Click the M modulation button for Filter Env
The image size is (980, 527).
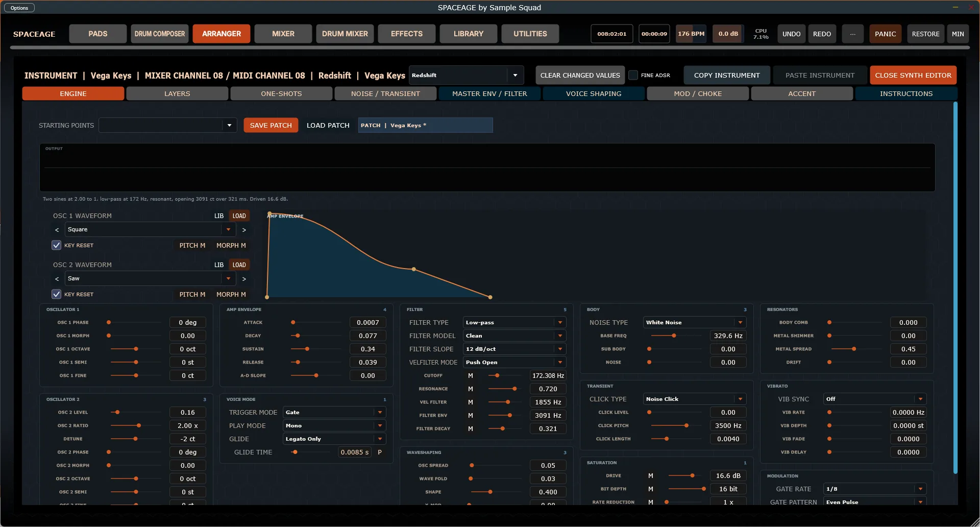pos(471,416)
